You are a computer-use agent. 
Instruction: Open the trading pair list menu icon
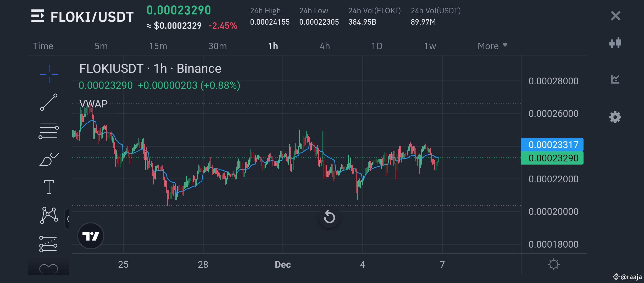click(x=38, y=16)
